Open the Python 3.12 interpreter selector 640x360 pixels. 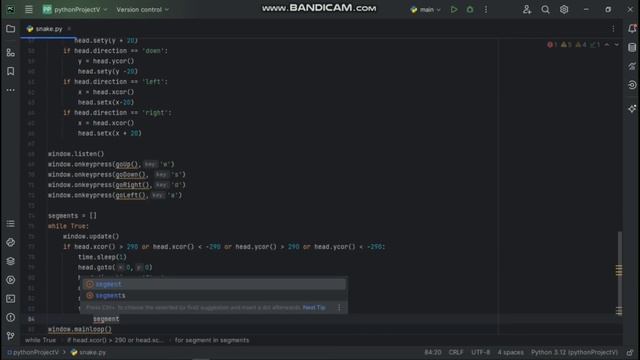[574, 352]
